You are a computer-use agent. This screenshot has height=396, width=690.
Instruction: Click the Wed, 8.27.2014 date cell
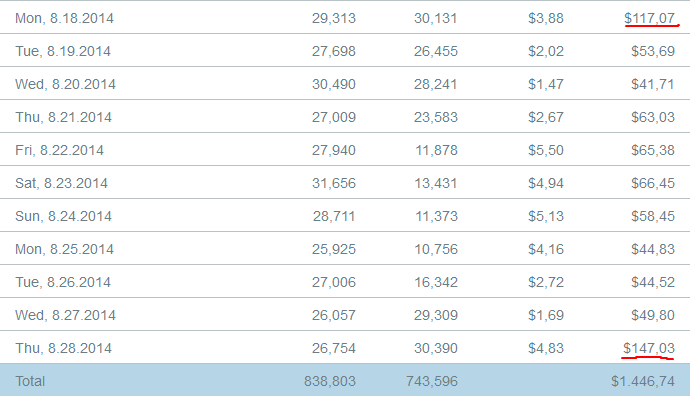point(65,315)
